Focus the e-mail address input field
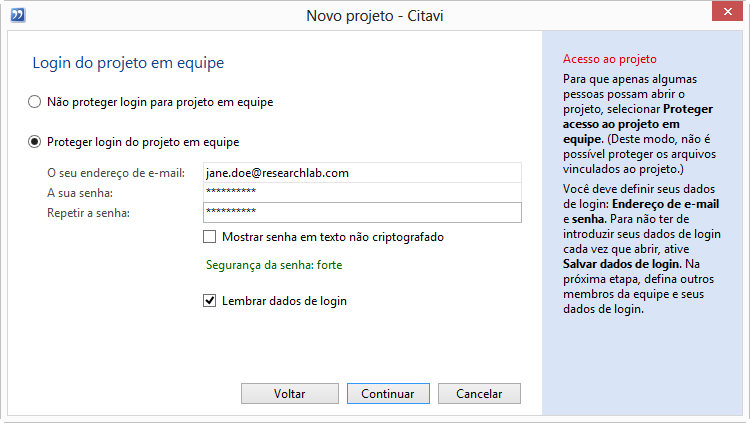Image resolution: width=750 pixels, height=423 pixels. click(x=362, y=173)
